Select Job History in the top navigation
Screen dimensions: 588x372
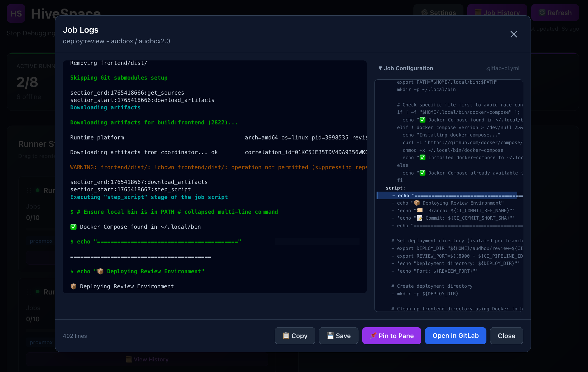click(x=498, y=13)
